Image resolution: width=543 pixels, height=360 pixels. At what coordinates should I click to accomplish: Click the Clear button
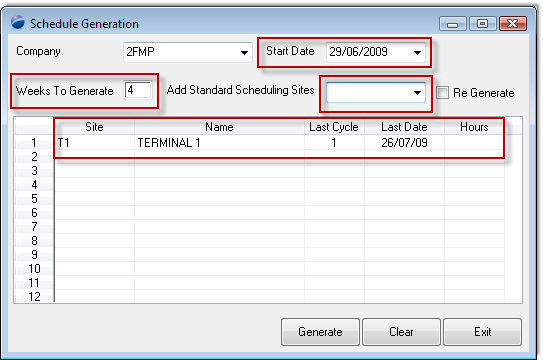point(401,332)
